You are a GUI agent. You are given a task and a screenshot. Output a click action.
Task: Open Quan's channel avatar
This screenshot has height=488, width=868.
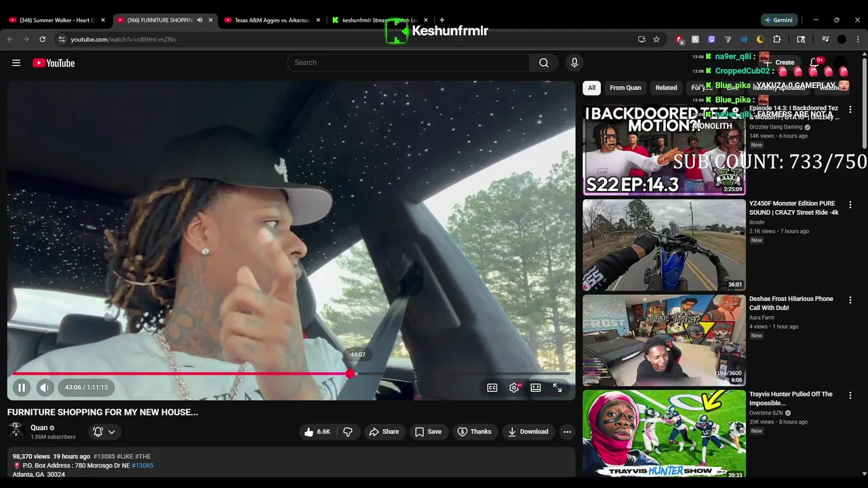16,431
